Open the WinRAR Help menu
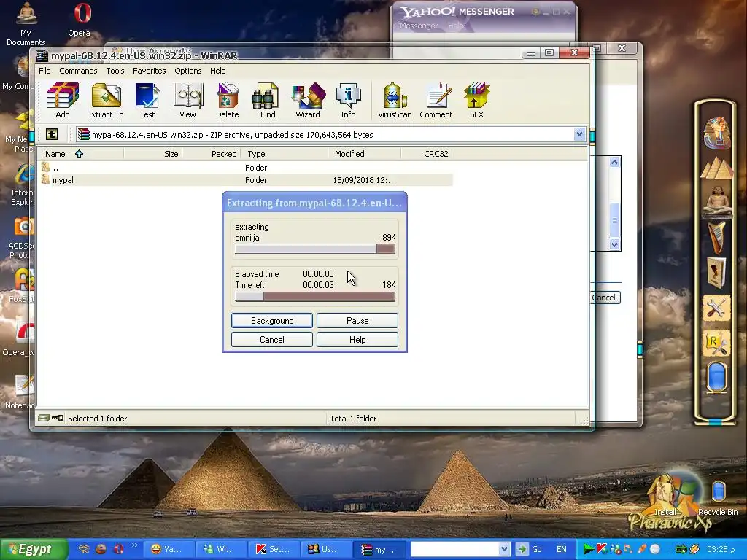This screenshot has width=747, height=560. pyautogui.click(x=217, y=71)
